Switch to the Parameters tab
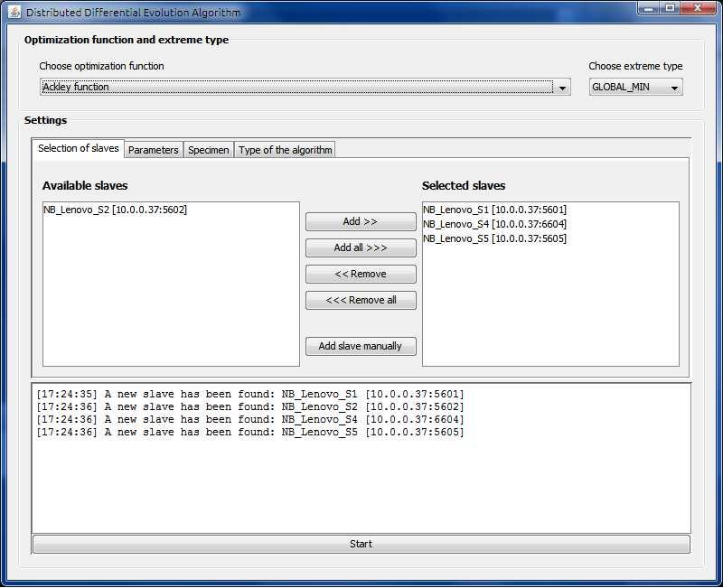 [x=154, y=150]
